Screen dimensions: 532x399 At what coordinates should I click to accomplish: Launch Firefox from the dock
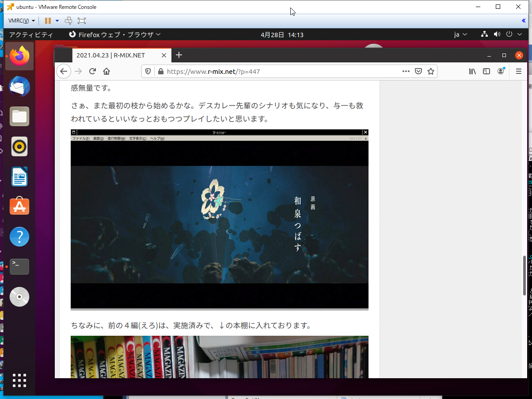(19, 56)
